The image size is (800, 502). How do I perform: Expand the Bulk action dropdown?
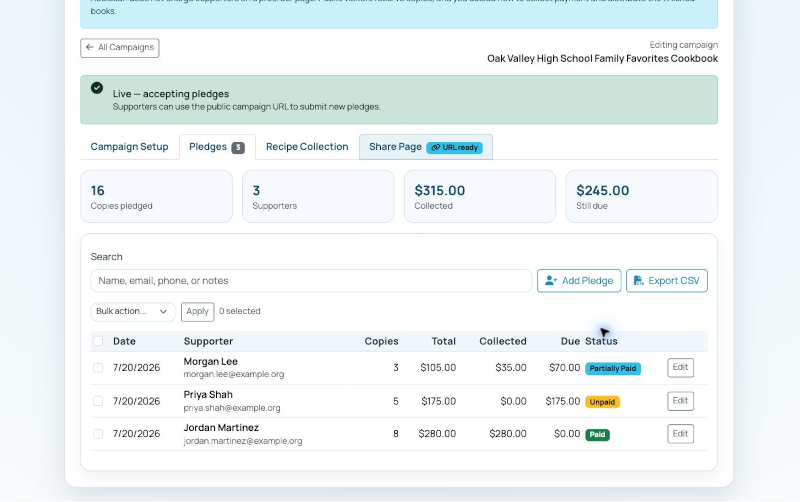click(x=133, y=312)
